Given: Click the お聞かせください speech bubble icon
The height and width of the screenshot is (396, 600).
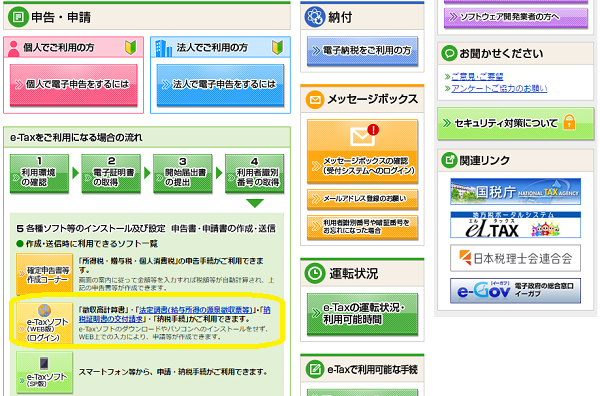Looking at the screenshot, I should (449, 53).
